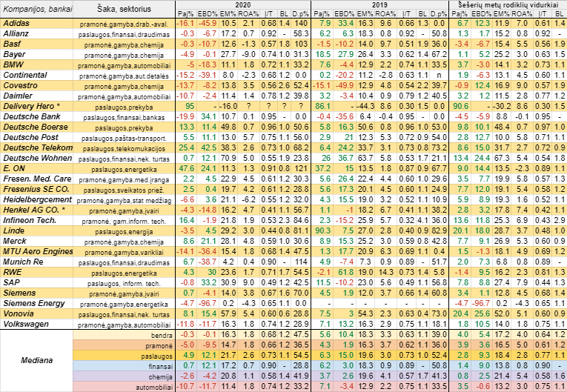Click the bendra median row label

click(162, 335)
